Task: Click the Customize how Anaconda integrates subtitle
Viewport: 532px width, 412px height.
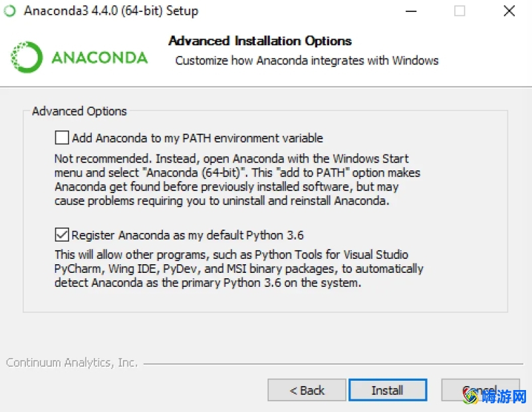Action: pos(307,61)
